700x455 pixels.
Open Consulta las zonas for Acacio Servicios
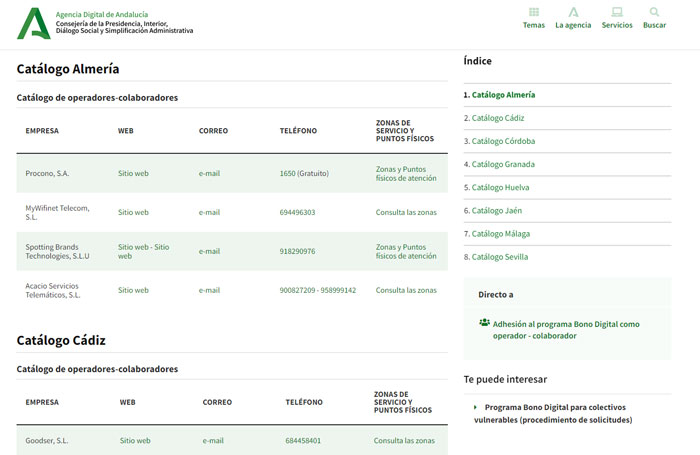click(406, 290)
